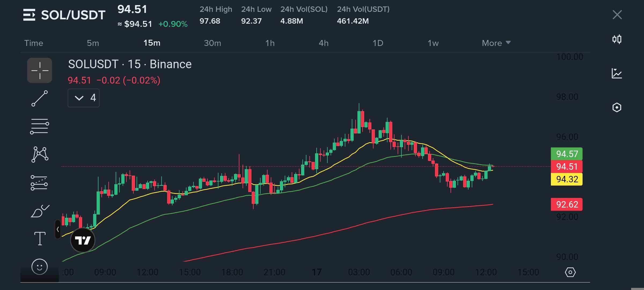The image size is (644, 290).
Task: Select the forecasting and measurement tool
Action: tap(39, 183)
